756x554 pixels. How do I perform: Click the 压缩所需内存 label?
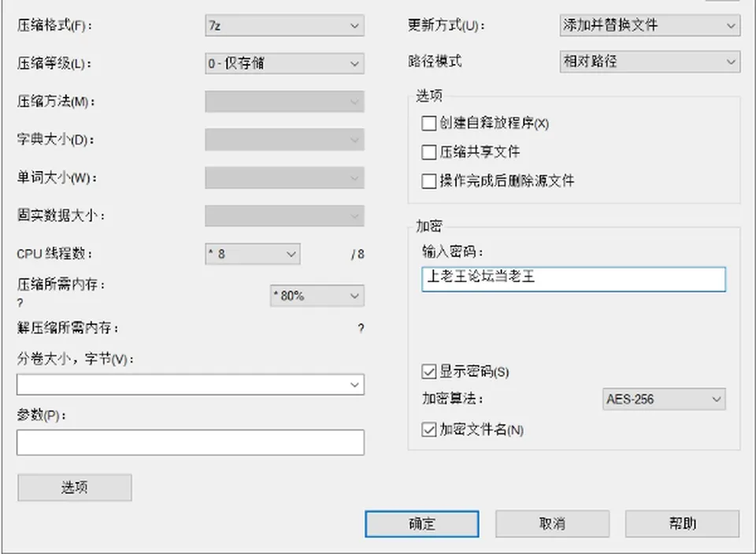coord(61,284)
